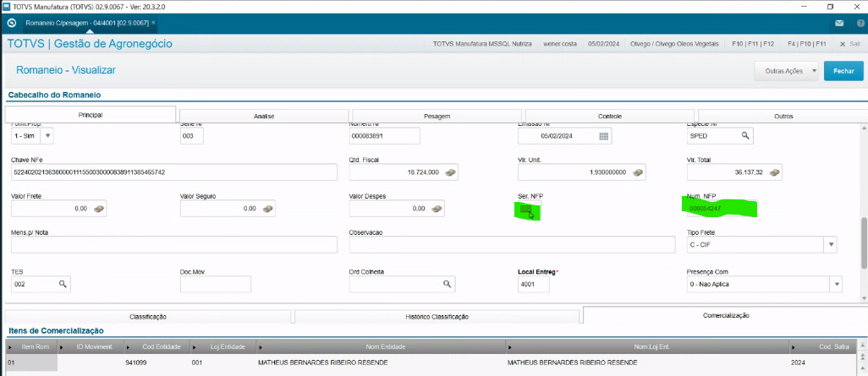Open the Comercialização tab

click(726, 315)
